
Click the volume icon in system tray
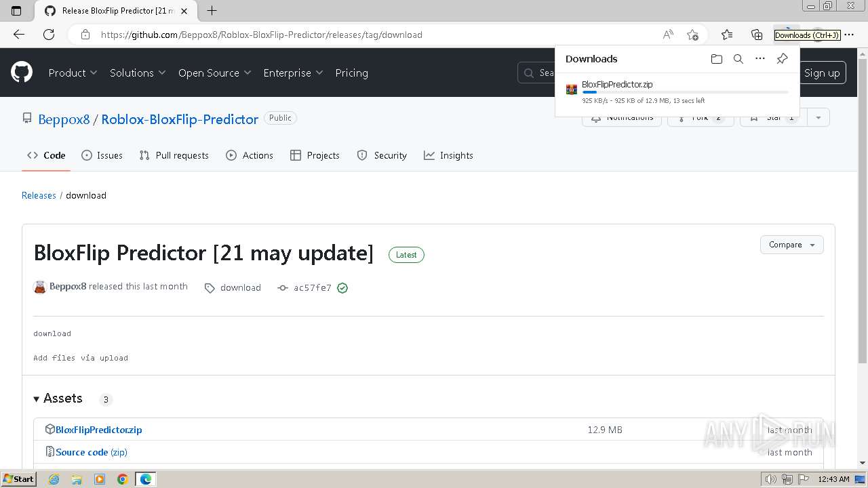click(771, 479)
